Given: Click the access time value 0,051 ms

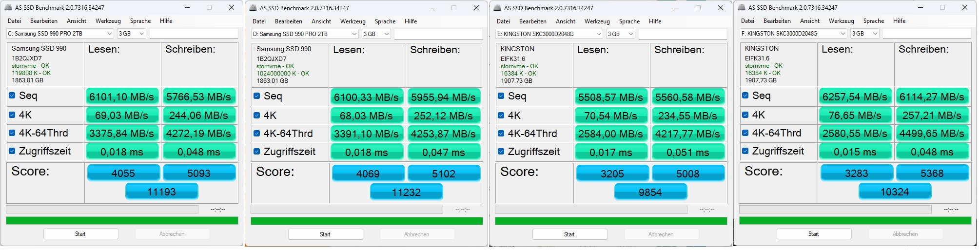Looking at the screenshot, I should [688, 152].
